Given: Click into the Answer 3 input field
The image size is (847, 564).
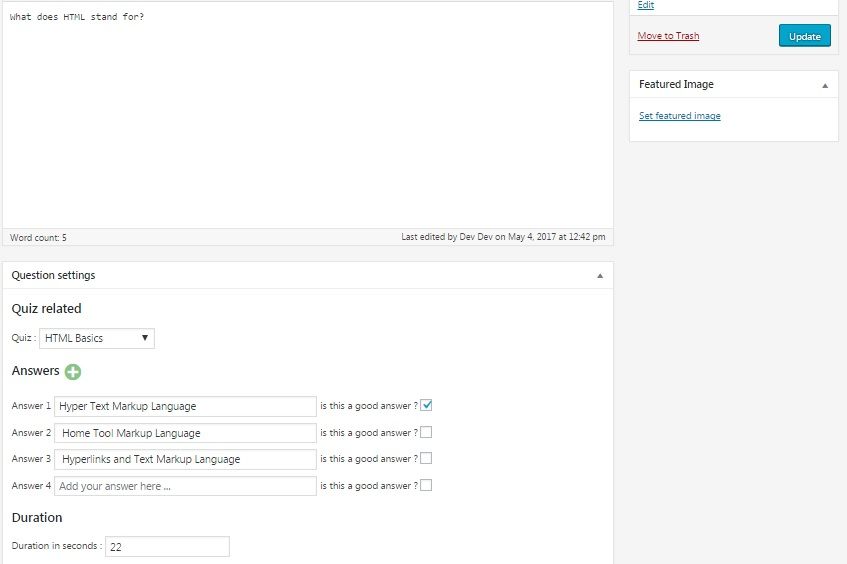Looking at the screenshot, I should tap(185, 459).
